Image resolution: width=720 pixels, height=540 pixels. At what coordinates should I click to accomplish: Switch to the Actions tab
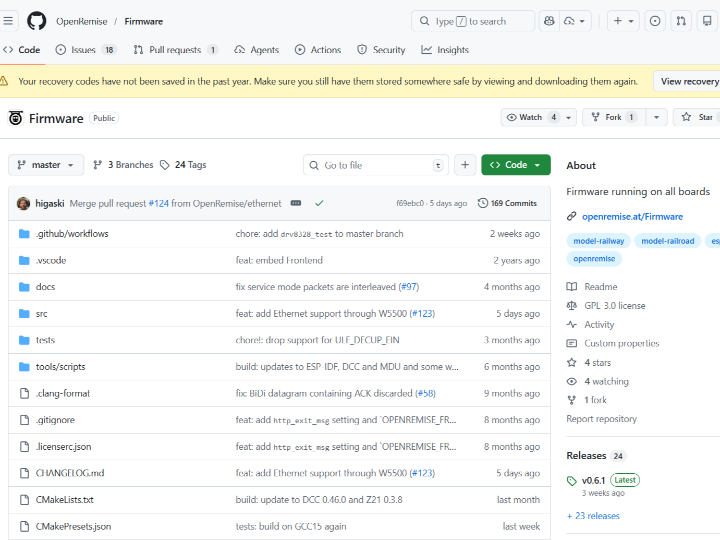pos(317,50)
